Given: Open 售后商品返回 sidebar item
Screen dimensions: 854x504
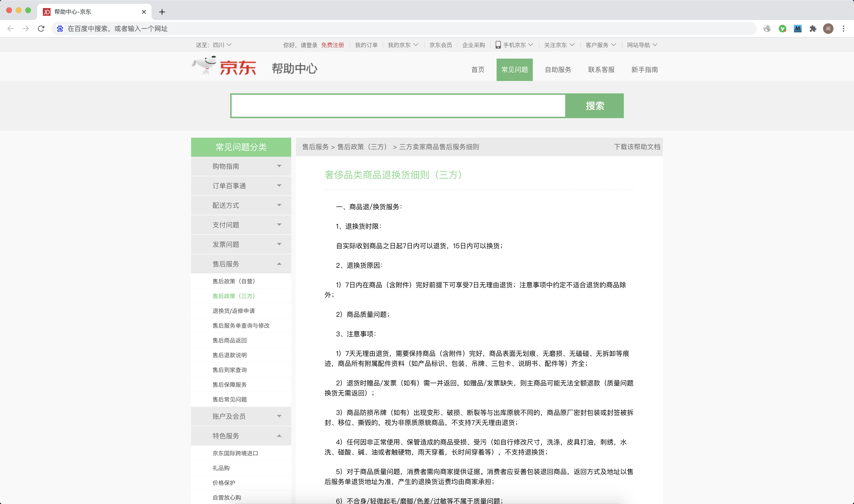Looking at the screenshot, I should (230, 340).
